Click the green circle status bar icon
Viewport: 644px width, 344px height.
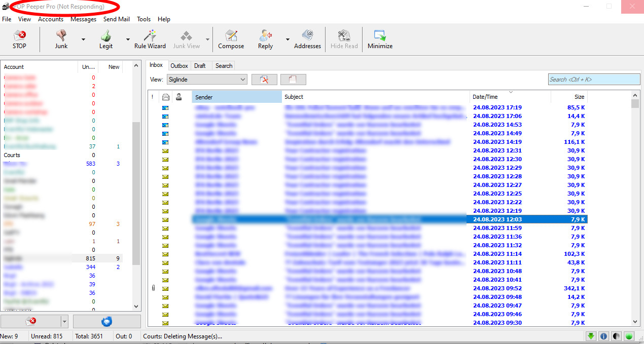[629, 336]
